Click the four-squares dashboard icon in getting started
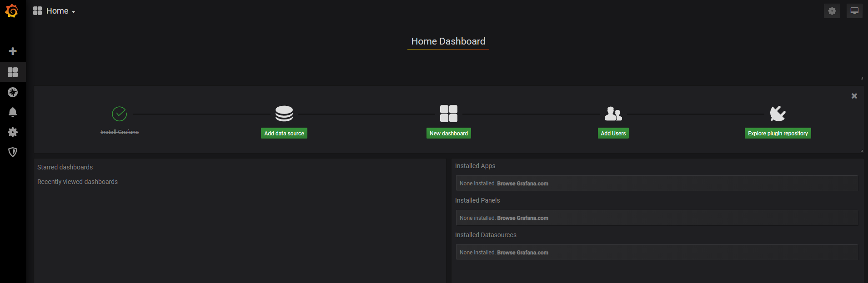Image resolution: width=868 pixels, height=283 pixels. (449, 114)
